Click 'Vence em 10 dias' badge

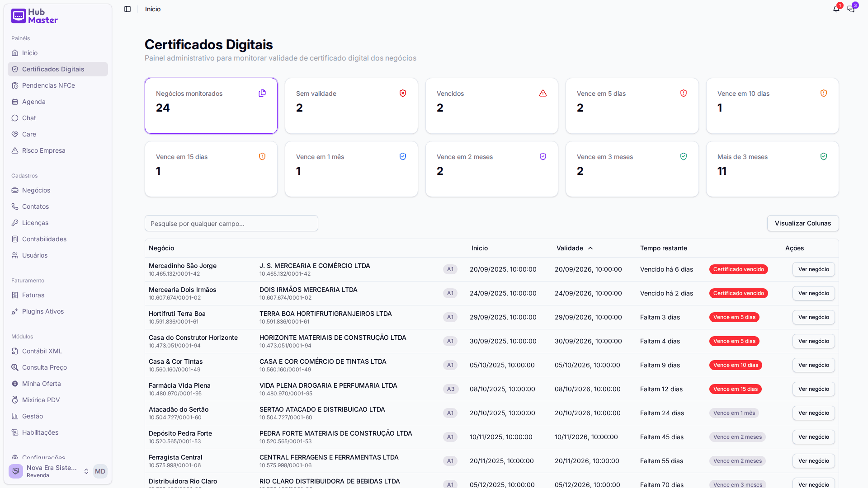coord(736,365)
